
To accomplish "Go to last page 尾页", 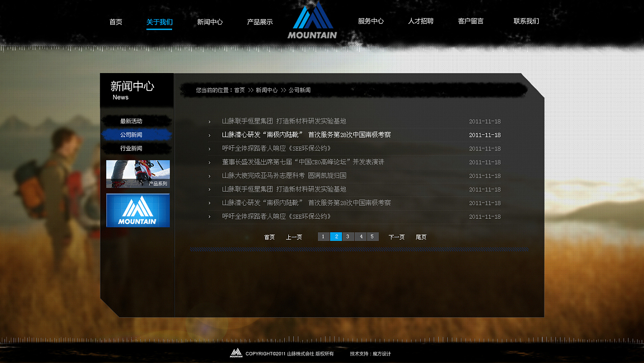I will pos(421,237).
